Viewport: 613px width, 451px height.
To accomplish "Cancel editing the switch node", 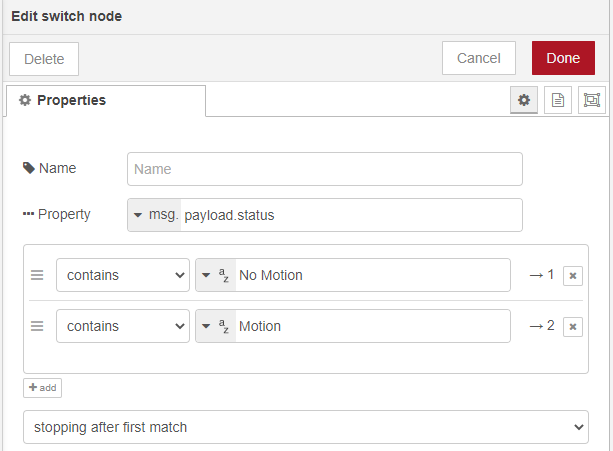I will 478,58.
